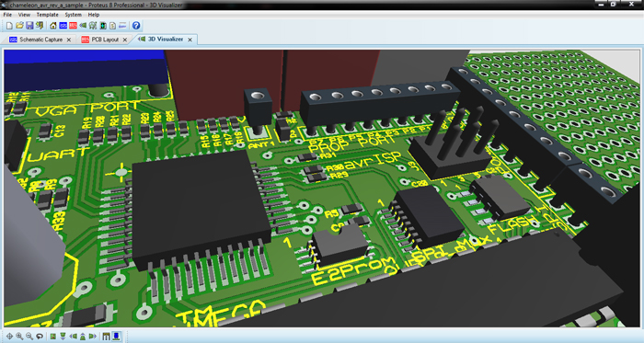
Task: Close the 3D Visualizer tab
Action: [x=190, y=40]
